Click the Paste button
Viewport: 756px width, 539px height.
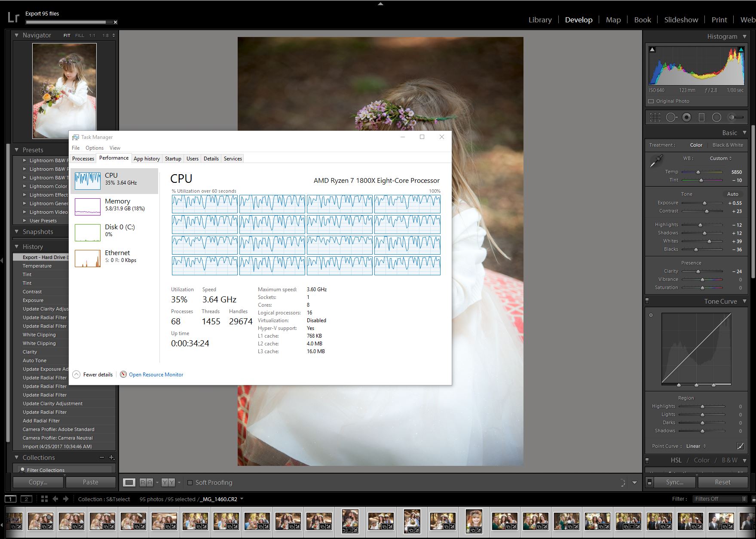click(91, 482)
